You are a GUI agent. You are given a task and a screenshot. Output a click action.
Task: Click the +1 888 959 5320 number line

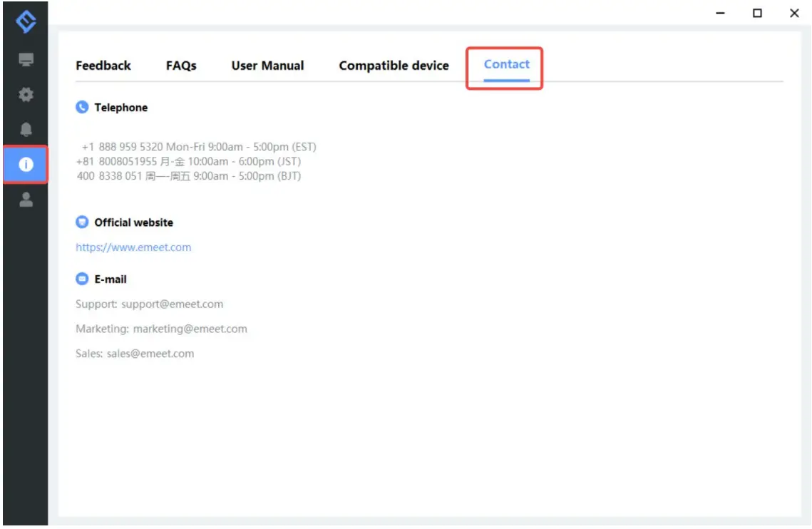click(x=199, y=147)
